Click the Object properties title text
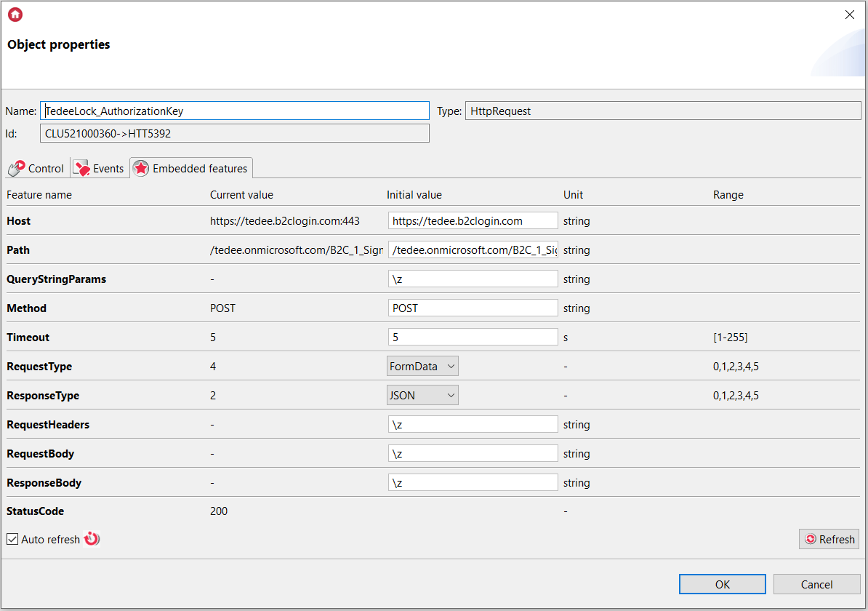The image size is (868, 611). coord(59,44)
